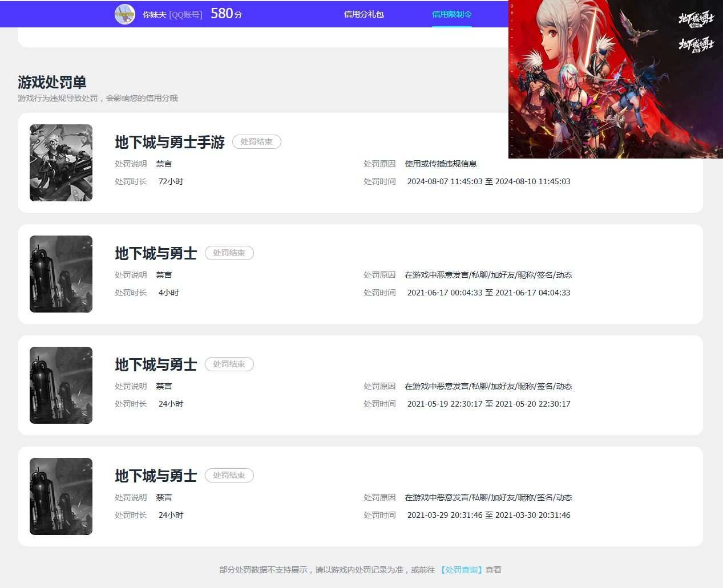Click the 4小时 punishment duration
This screenshot has height=588, width=723.
point(168,293)
